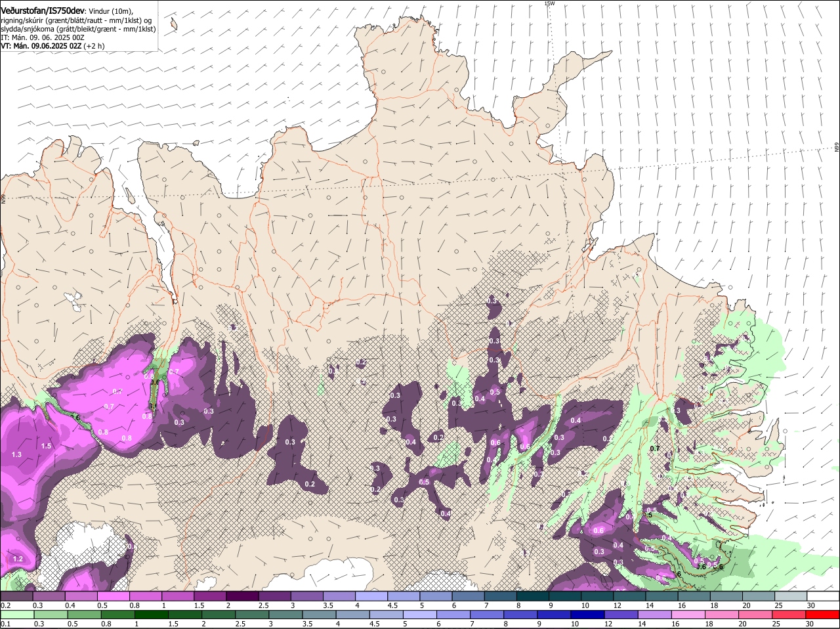The image size is (840, 629).
Task: Pick lower legend light green swatch between 0.1 and 0.3
Action: pos(17,615)
